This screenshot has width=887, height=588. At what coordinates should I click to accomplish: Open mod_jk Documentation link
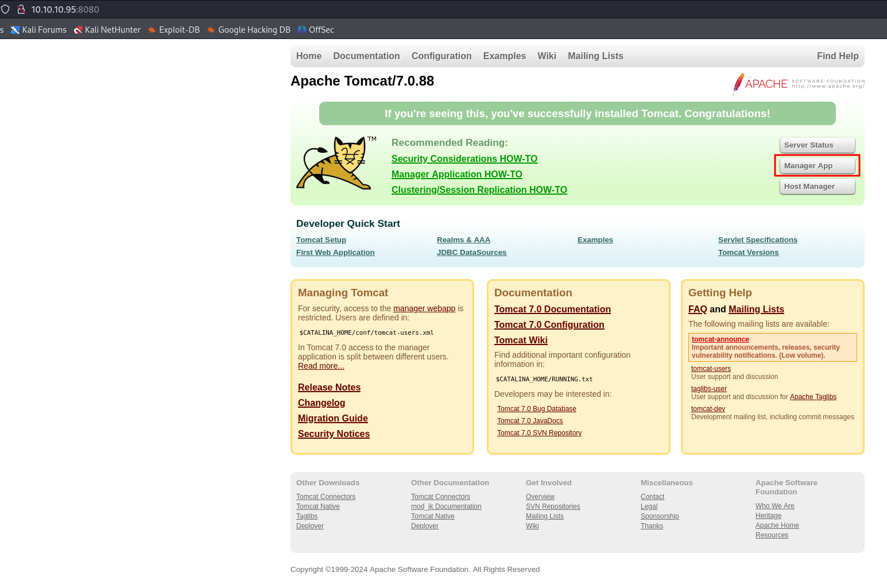446,506
